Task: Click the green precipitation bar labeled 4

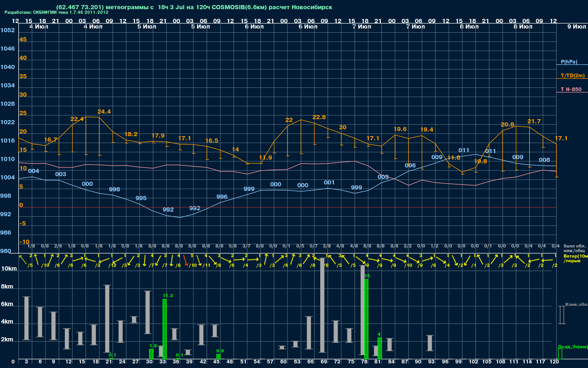Action: (379, 348)
